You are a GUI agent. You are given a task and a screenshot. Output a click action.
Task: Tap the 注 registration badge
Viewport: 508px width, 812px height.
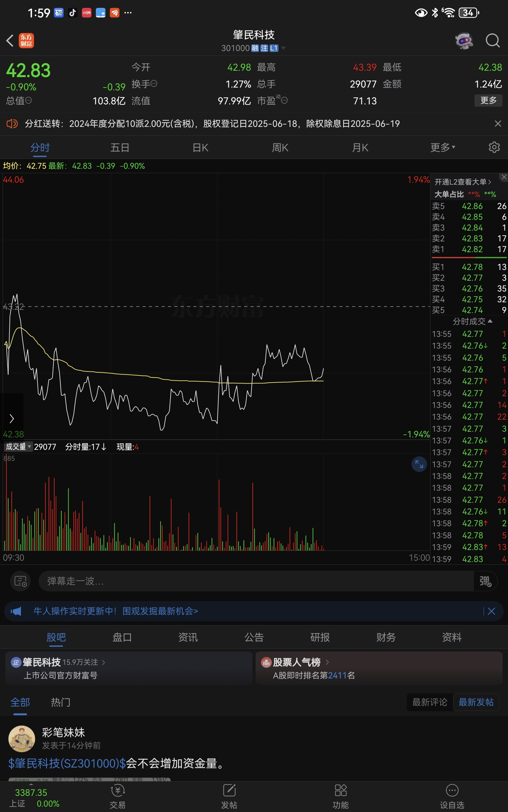point(264,48)
